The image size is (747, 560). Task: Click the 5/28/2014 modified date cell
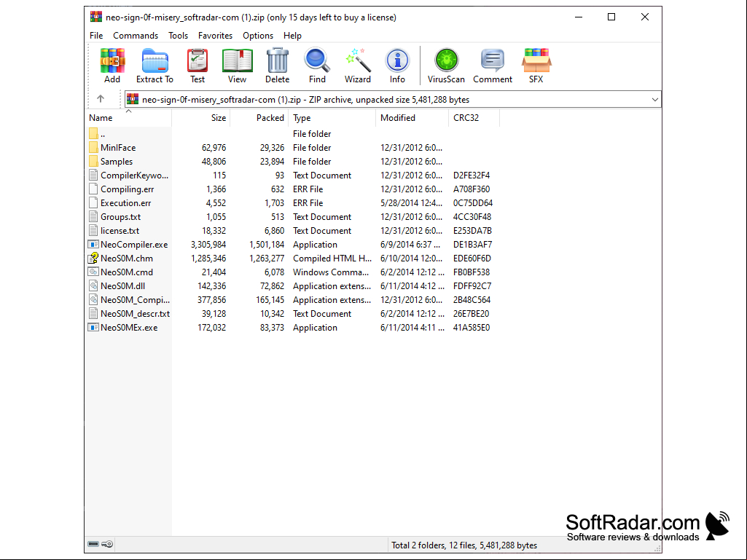tap(411, 203)
